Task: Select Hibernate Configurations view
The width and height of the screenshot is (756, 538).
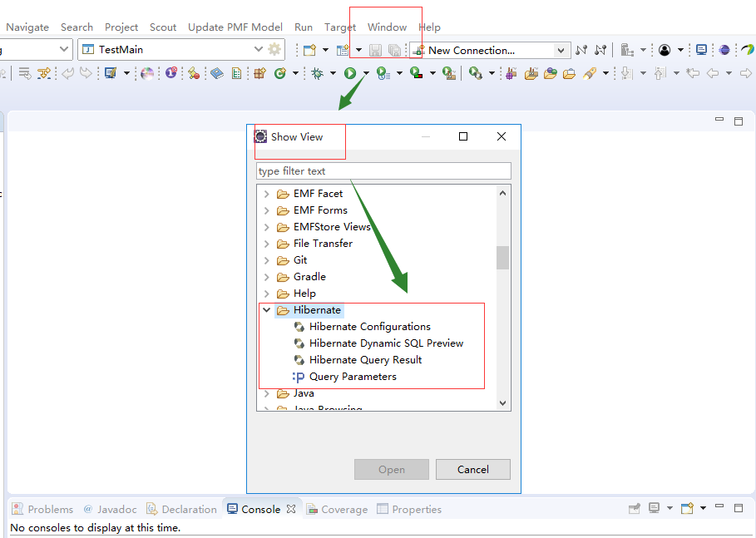Action: point(370,327)
